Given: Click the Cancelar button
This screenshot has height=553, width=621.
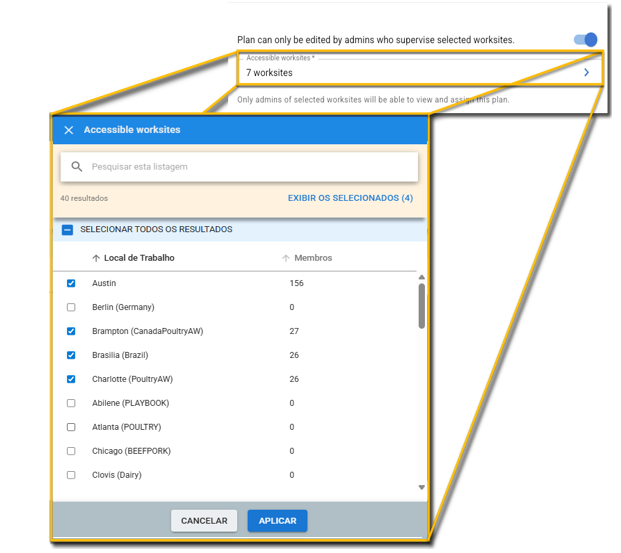Looking at the screenshot, I should click(x=204, y=521).
